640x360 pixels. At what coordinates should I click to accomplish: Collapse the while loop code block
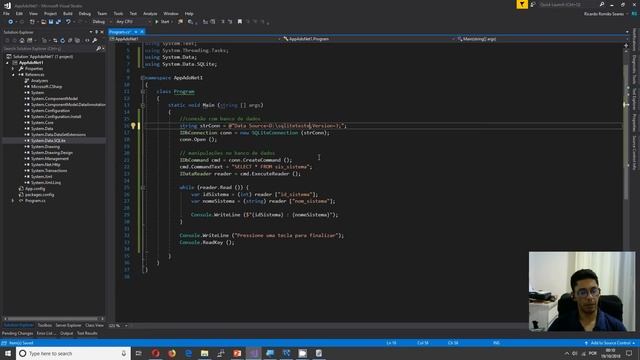point(142,188)
